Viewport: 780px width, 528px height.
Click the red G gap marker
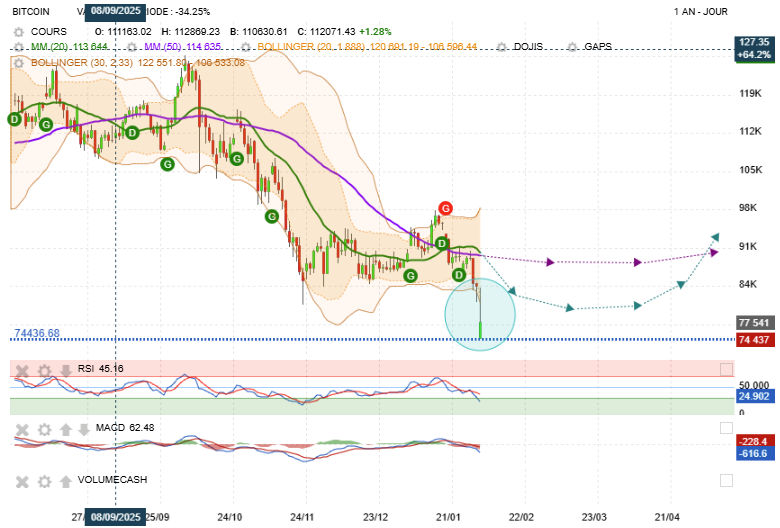pos(445,208)
